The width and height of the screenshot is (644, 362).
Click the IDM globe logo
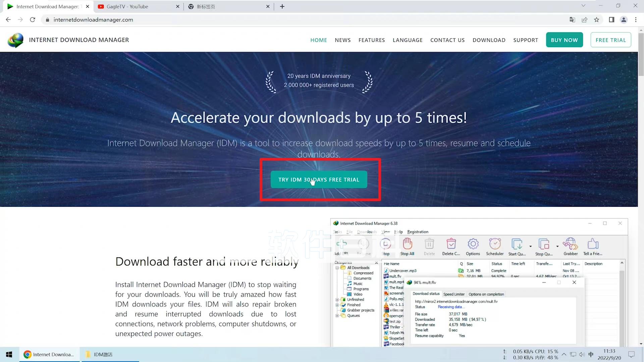tap(15, 40)
